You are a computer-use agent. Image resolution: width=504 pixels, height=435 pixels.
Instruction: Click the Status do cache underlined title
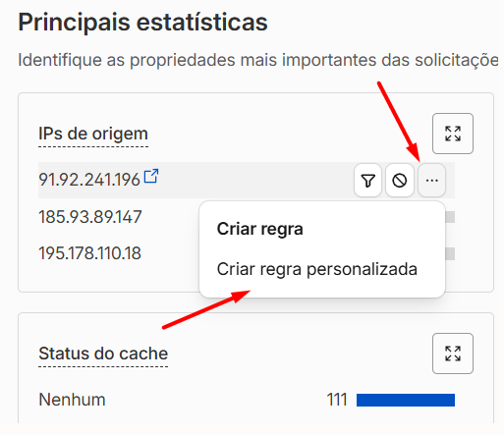pos(103,353)
